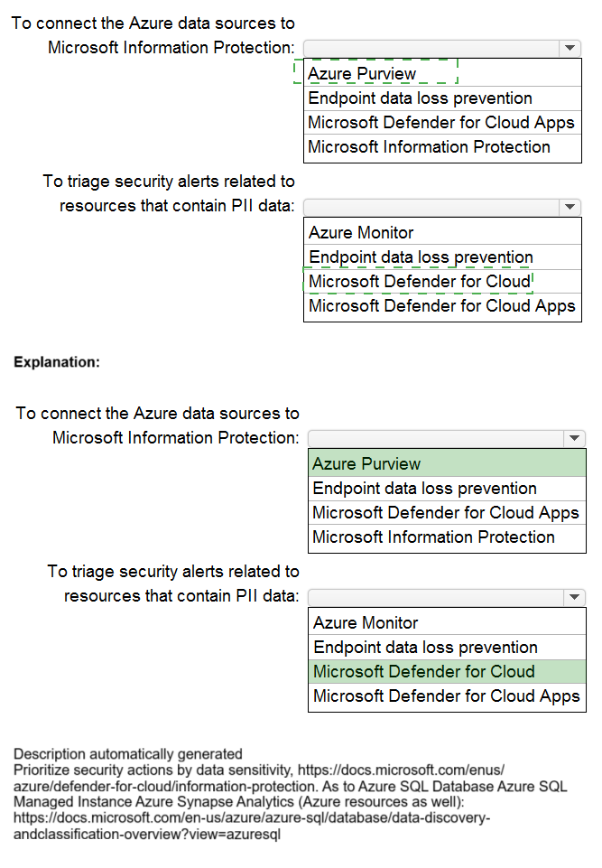
Task: Choose the green-highlighted Azure Purview option
Action: [366, 464]
